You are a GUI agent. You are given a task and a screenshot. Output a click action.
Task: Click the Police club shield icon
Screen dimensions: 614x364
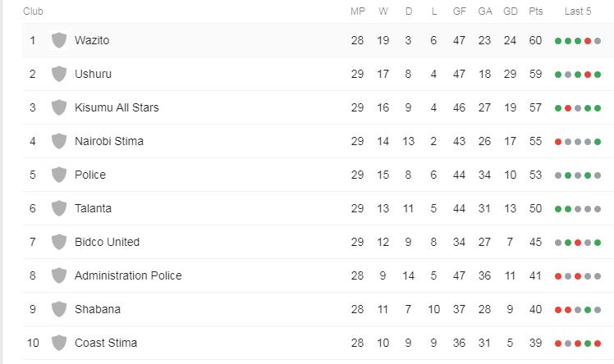click(x=59, y=175)
